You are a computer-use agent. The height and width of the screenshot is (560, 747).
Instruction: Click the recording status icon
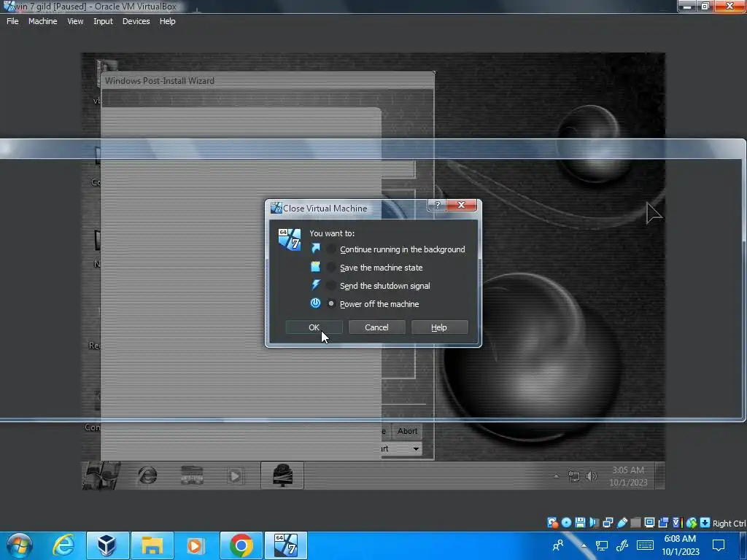(663, 523)
